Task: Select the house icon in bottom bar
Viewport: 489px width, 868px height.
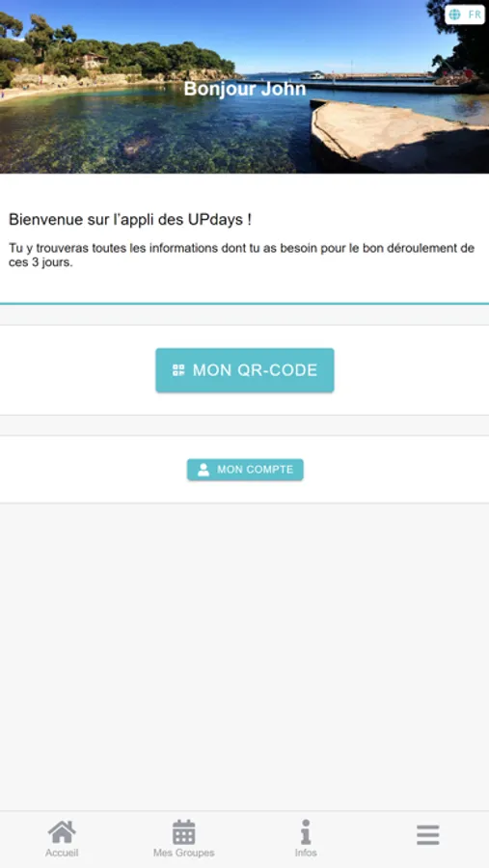Action: 62,832
